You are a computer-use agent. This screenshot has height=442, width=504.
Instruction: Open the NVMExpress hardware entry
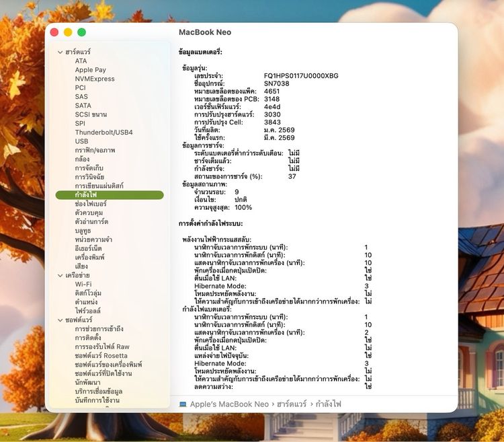(95, 79)
